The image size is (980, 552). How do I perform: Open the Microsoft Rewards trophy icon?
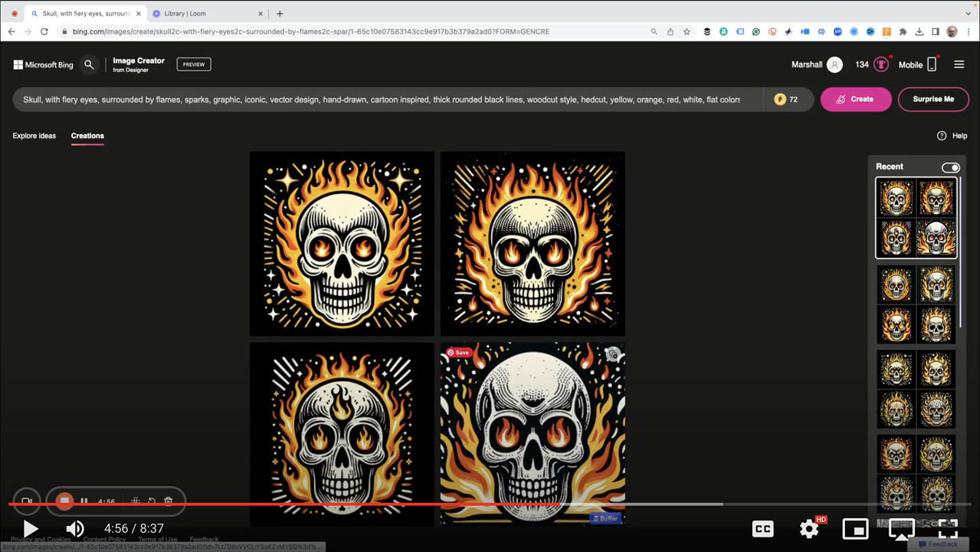(881, 65)
